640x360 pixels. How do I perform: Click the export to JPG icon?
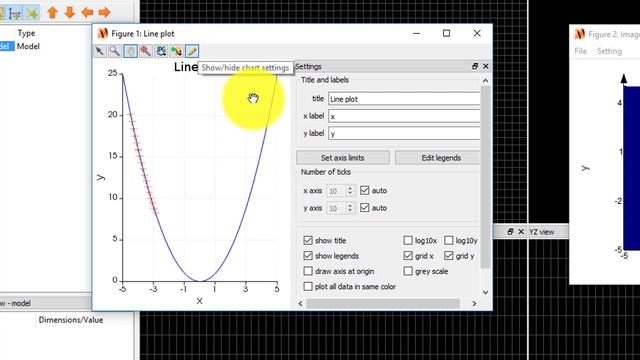(x=161, y=51)
